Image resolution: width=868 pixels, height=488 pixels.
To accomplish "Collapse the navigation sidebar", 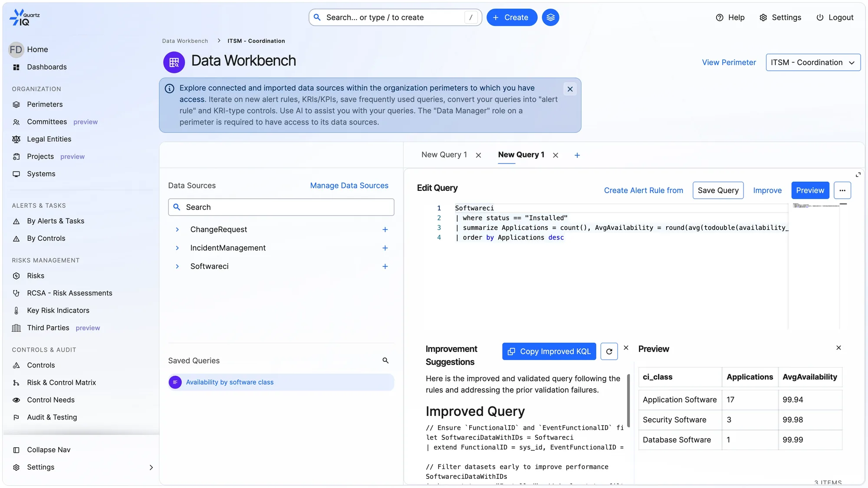I will pos(42,450).
